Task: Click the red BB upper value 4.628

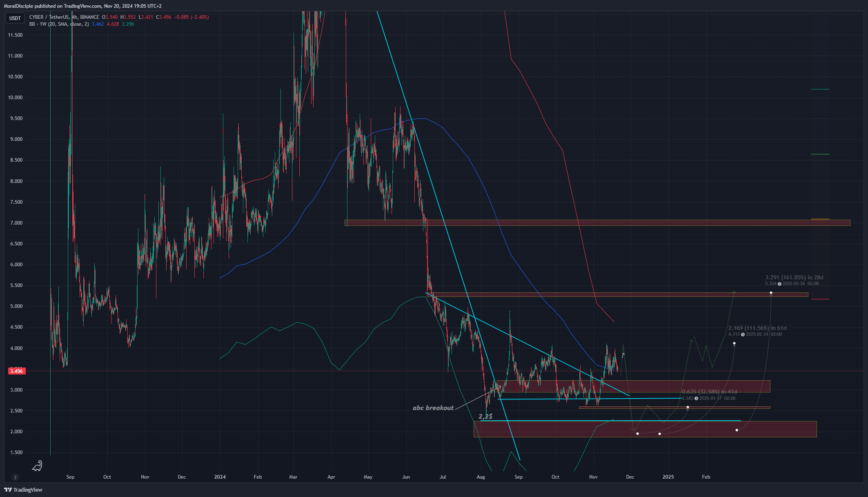Action: [x=113, y=24]
